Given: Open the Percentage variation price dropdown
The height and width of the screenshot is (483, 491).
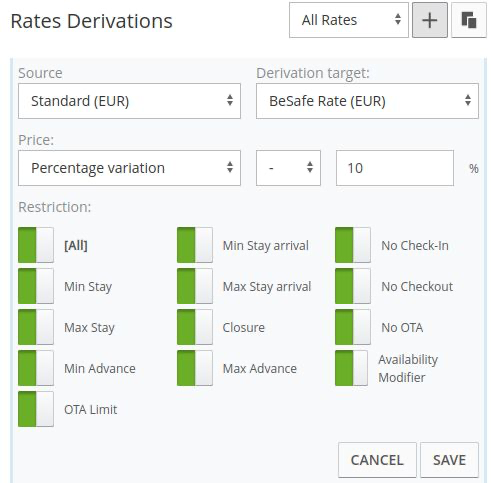Looking at the screenshot, I should [x=129, y=168].
